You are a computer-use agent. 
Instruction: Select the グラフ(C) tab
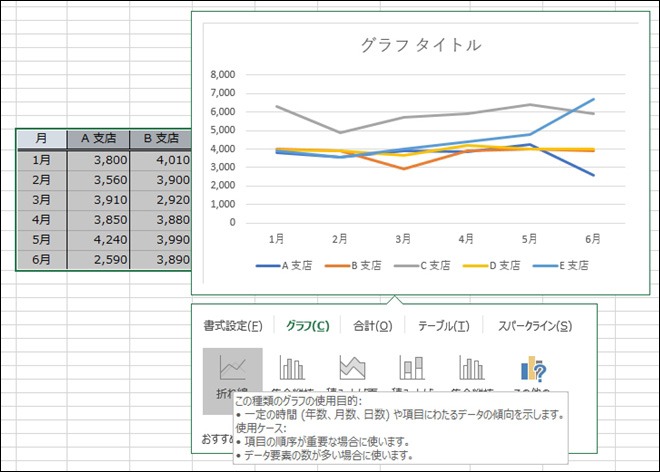pos(307,325)
